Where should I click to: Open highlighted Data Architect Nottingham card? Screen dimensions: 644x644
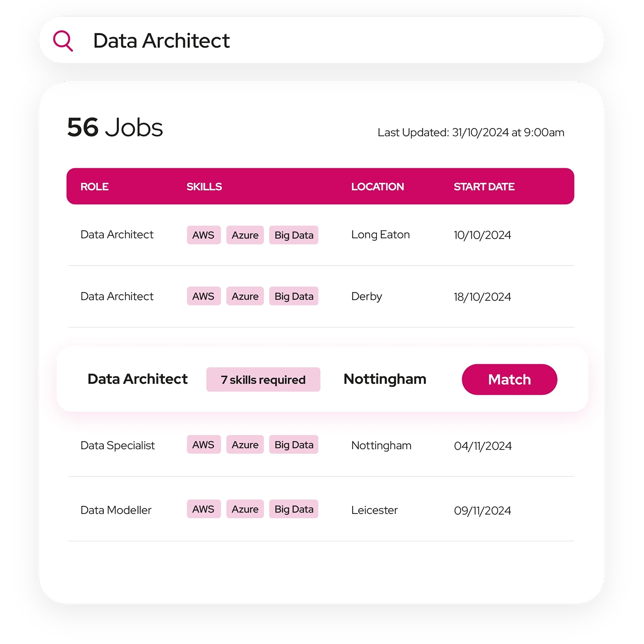(x=322, y=379)
